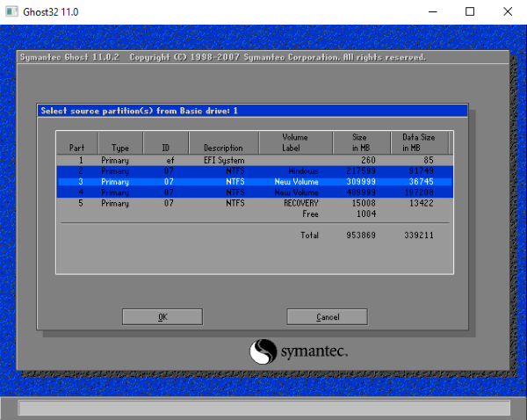Click the Cancel button
Viewport: 527px width, 420px height.
pyautogui.click(x=327, y=317)
